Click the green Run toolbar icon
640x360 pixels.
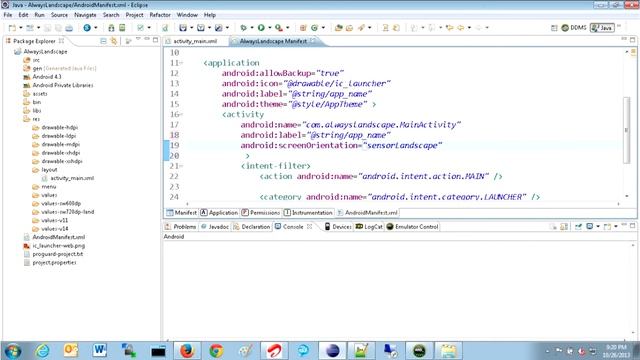pos(261,28)
